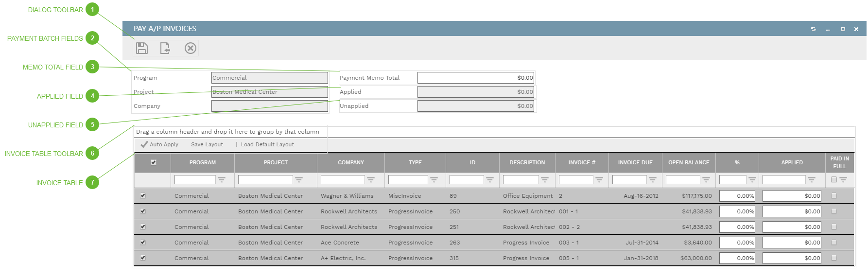Sort by the PROGRAM column header
Screen dimensions: 868x279
pyautogui.click(x=203, y=162)
